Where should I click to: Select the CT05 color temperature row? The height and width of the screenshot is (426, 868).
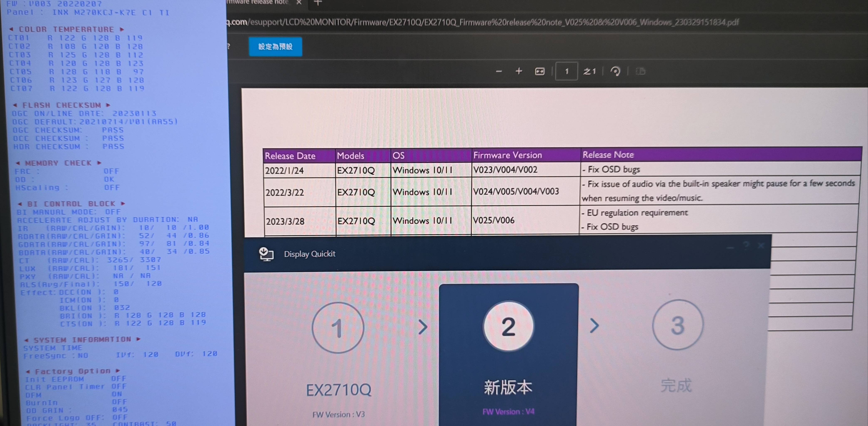(x=77, y=71)
